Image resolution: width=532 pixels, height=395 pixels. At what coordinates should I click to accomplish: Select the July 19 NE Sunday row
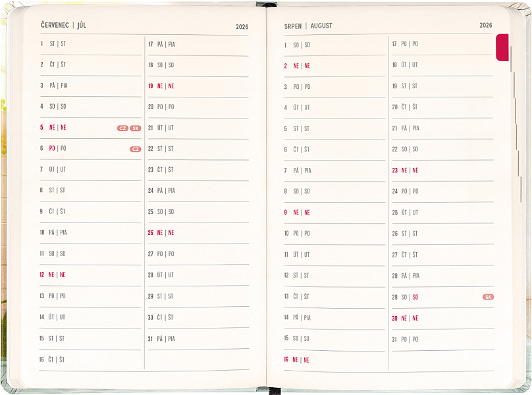198,86
